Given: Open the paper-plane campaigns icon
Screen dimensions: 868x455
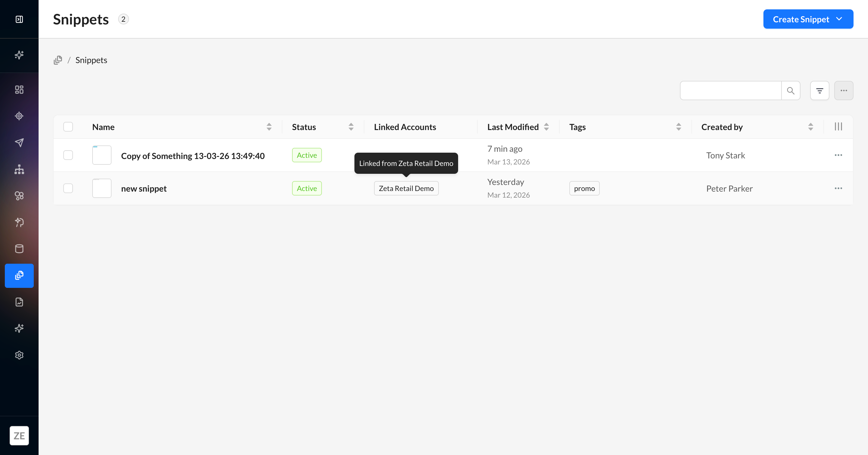Looking at the screenshot, I should point(19,142).
